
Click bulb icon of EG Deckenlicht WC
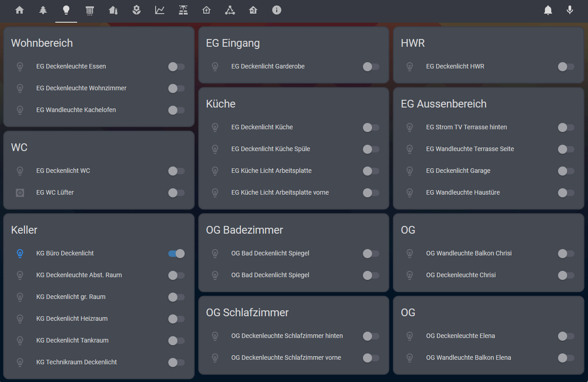20,171
